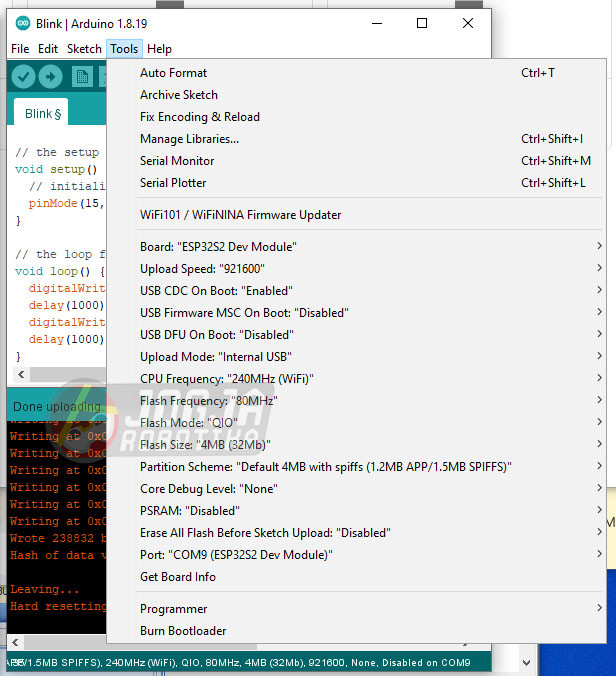Click down arrow beside the bottom status bar

pyautogui.click(x=526, y=663)
